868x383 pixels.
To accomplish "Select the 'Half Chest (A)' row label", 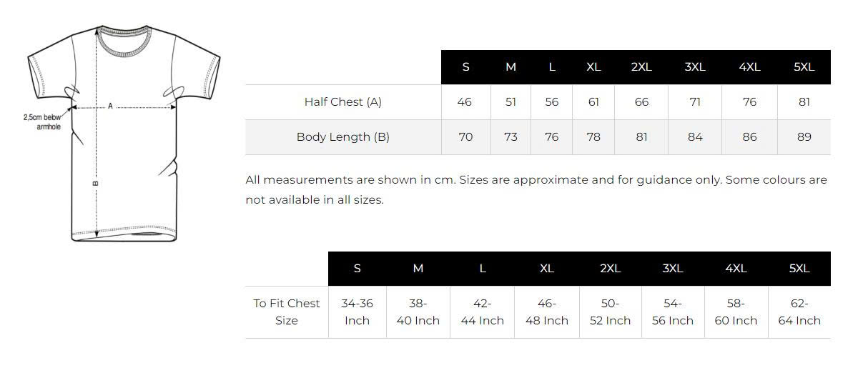I will pos(342,102).
